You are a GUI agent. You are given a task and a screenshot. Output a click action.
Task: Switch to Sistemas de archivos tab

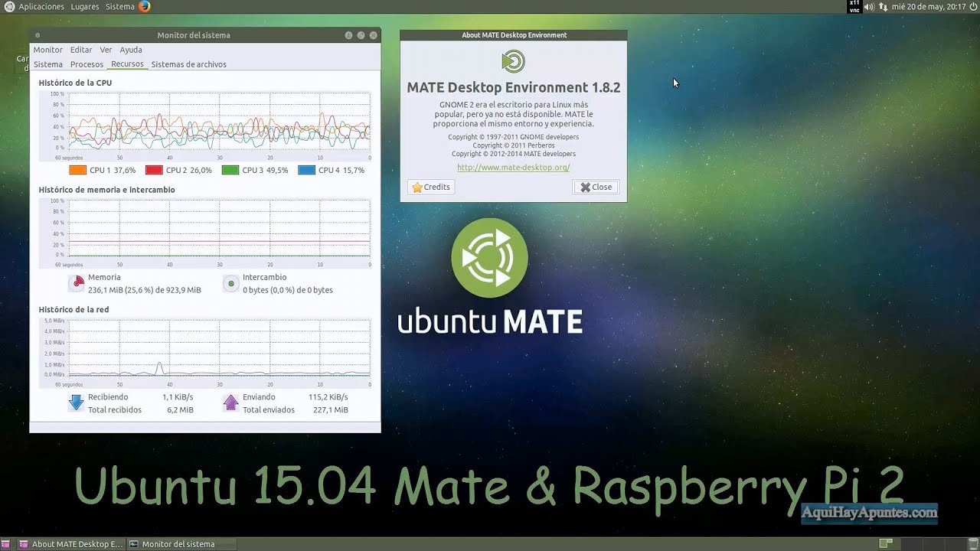[188, 64]
